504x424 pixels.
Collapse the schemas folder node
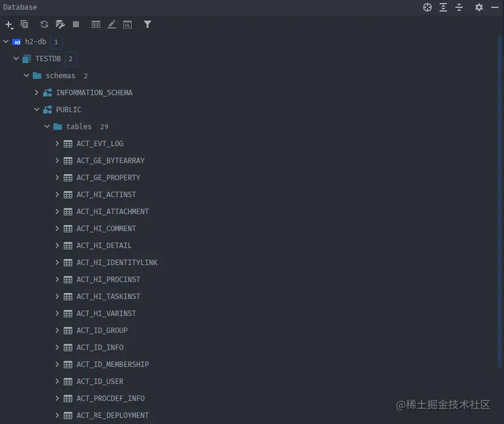coord(26,75)
